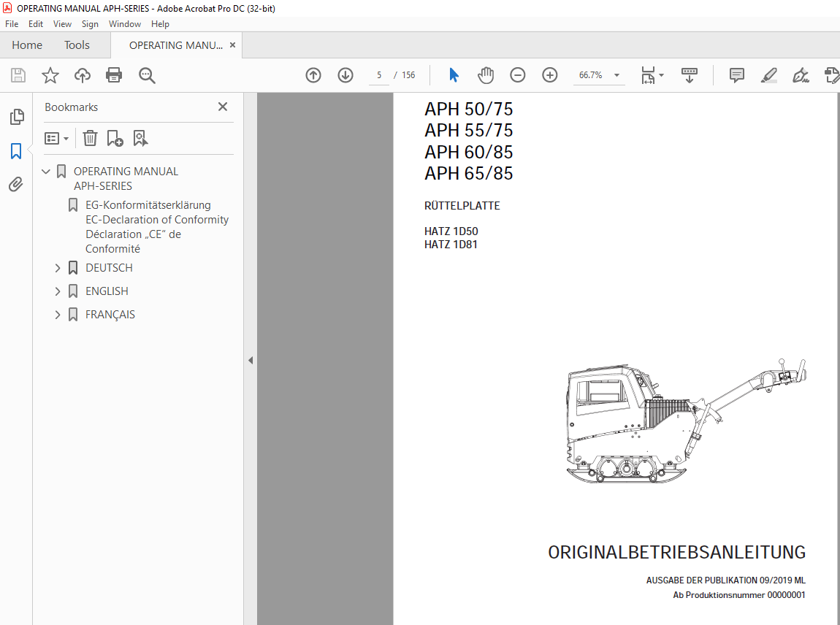Viewport: 840px width, 625px height.
Task: Click the APH 50/75 model text
Action: point(469,110)
